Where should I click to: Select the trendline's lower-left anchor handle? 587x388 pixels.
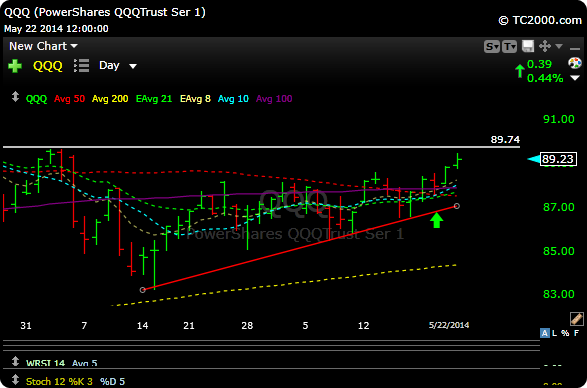[142, 290]
